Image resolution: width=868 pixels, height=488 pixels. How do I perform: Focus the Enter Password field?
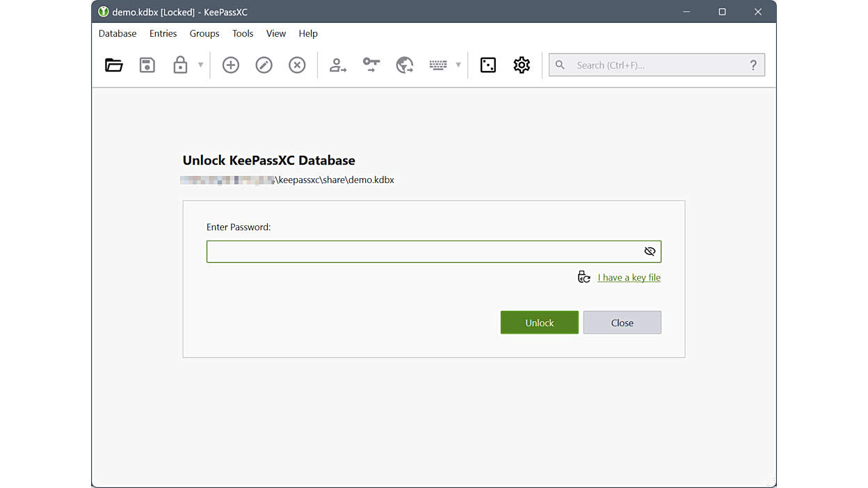(x=421, y=252)
